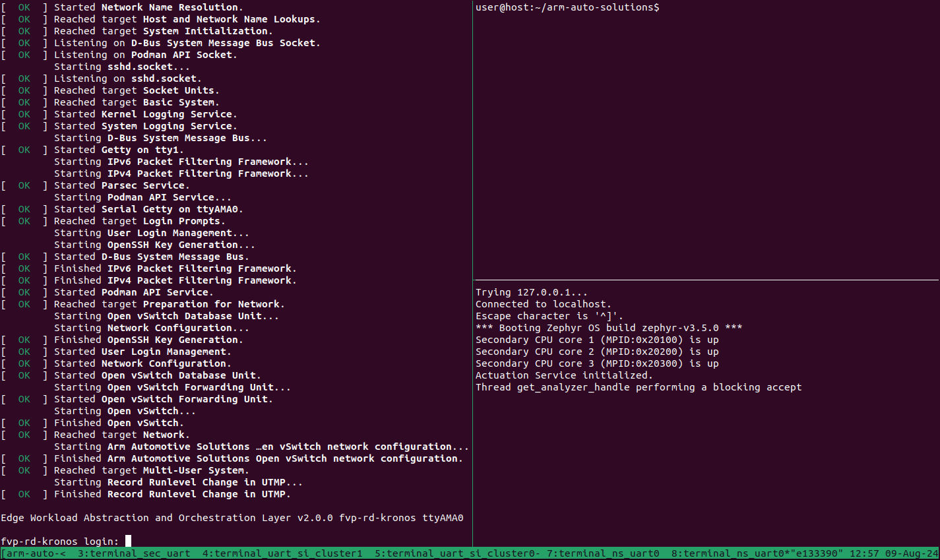Click 'Started Parsec Service.' line
The width and height of the screenshot is (940, 560).
coord(121,185)
